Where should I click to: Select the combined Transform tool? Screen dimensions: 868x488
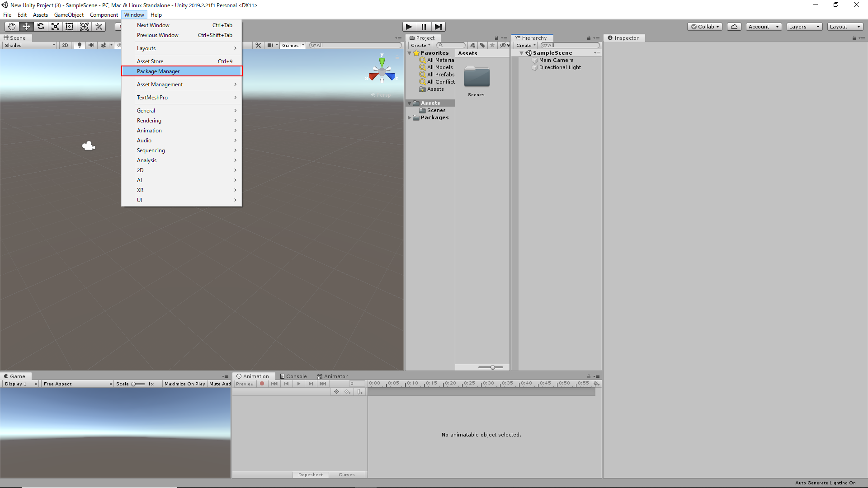84,27
